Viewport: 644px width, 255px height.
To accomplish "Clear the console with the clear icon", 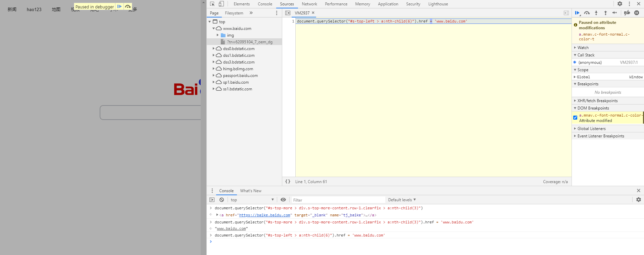I will point(221,200).
